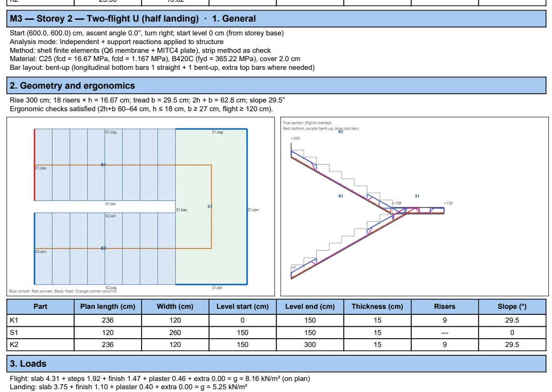This screenshot has height=392, width=552.
Task: Click the 'Method: shell finite elements' line
Action: coord(140,51)
